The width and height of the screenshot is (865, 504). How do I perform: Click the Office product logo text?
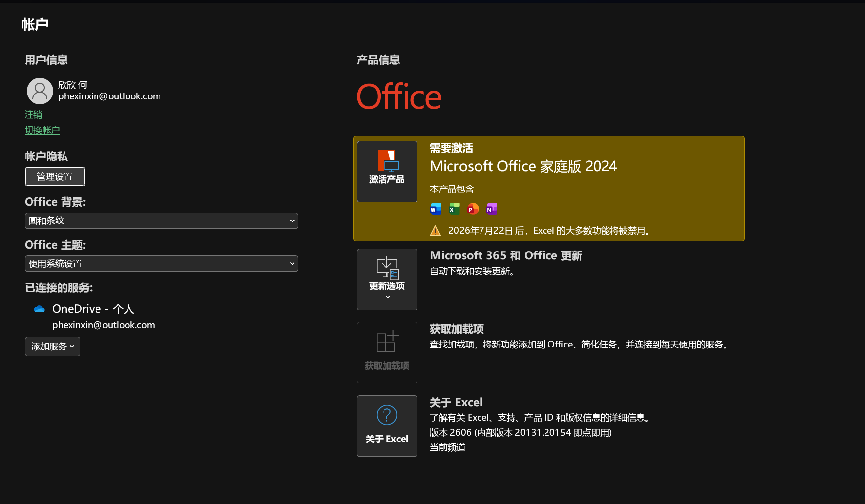tap(399, 97)
